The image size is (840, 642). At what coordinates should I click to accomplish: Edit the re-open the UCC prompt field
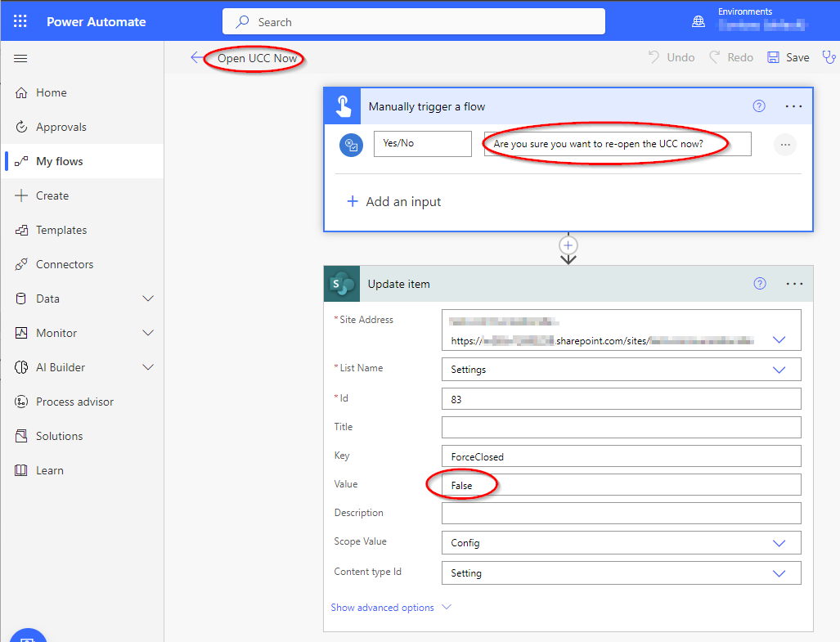click(618, 144)
